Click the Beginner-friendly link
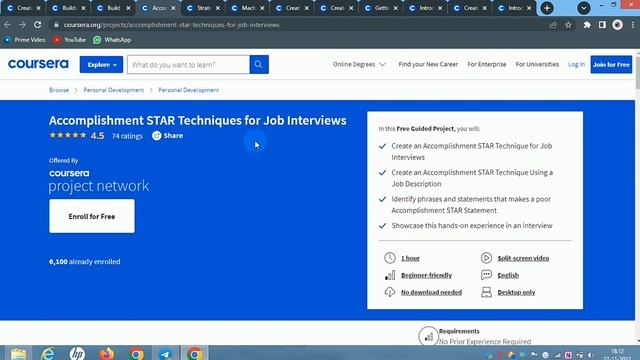Screen dimensions: 640x360 click(426, 275)
